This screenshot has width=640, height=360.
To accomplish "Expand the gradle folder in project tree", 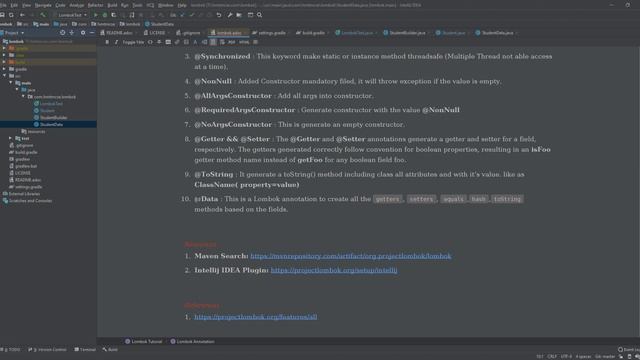I will (x=5, y=69).
